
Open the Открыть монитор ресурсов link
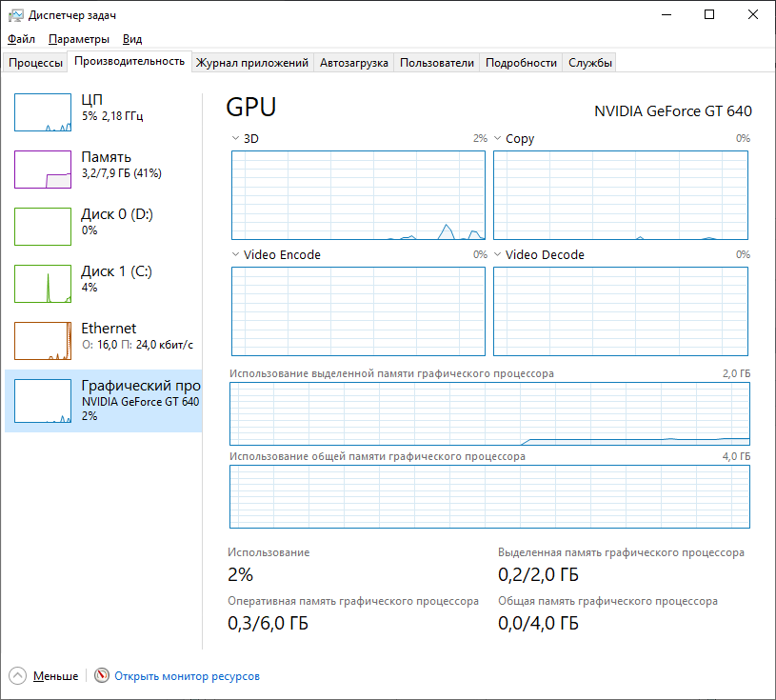[187, 676]
